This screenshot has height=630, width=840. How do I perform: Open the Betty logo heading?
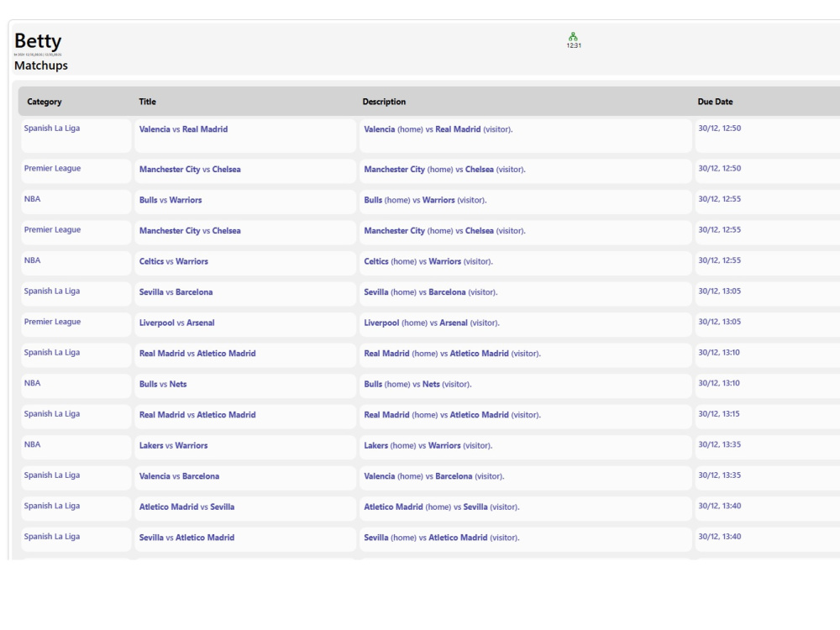pos(38,40)
